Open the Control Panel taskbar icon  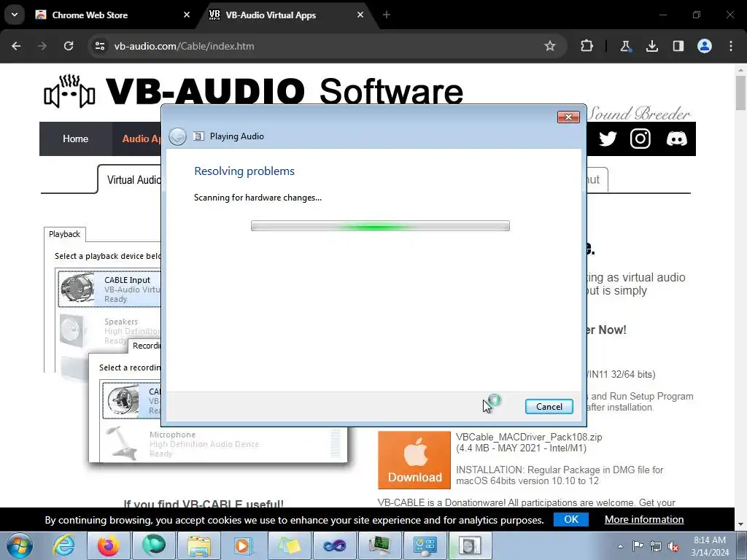(425, 545)
